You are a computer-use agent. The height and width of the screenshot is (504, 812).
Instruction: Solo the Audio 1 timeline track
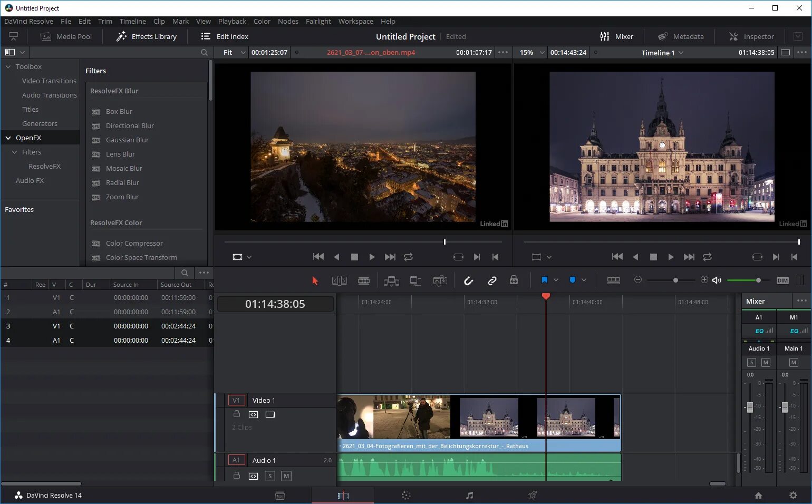[x=270, y=476]
